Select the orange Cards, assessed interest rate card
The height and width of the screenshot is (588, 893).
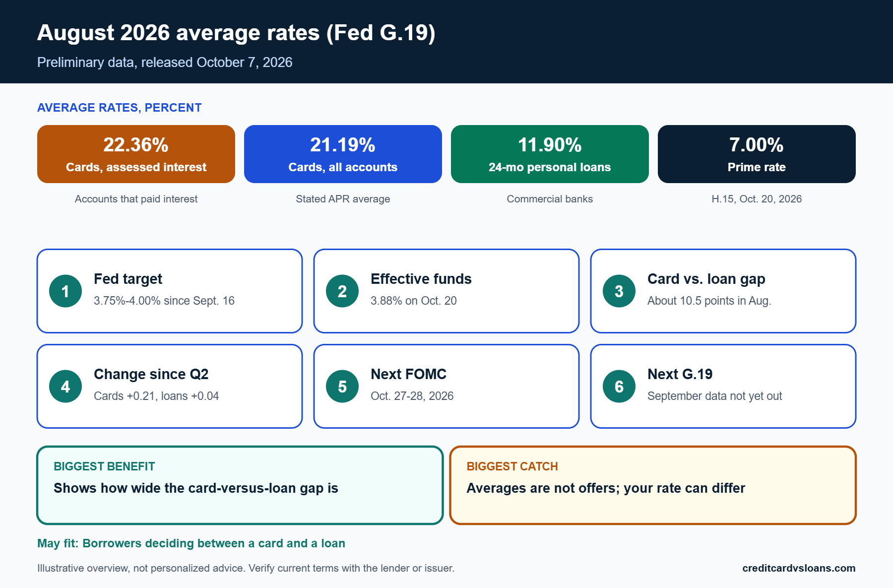136,154
